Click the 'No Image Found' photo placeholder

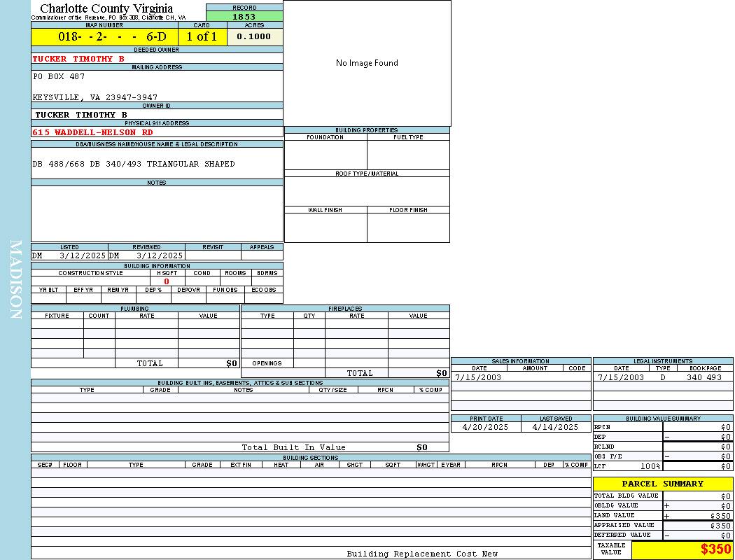coord(367,63)
